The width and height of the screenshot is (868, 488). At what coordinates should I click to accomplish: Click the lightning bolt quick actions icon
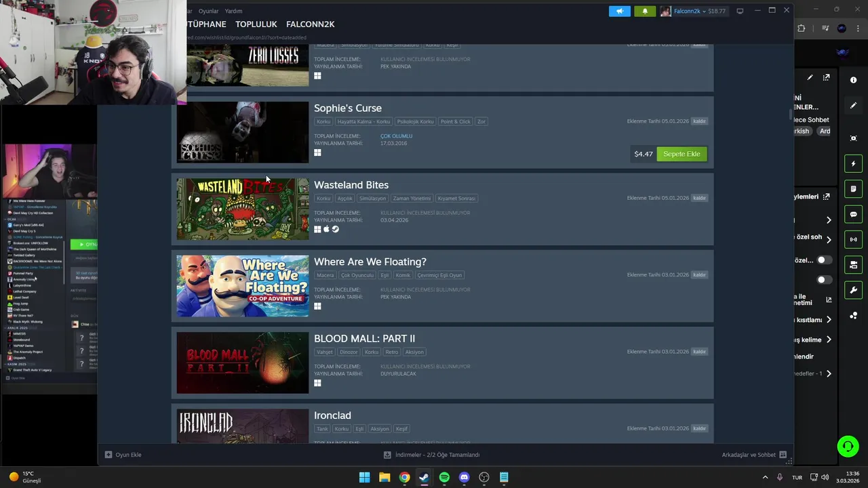click(x=853, y=164)
